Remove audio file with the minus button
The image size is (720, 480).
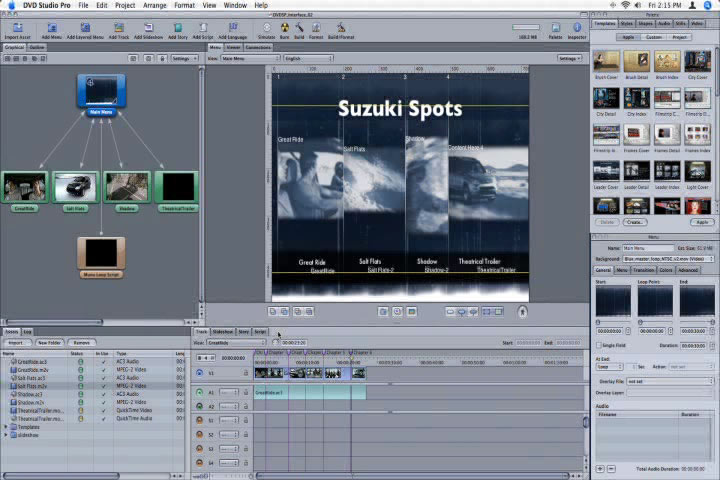611,469
